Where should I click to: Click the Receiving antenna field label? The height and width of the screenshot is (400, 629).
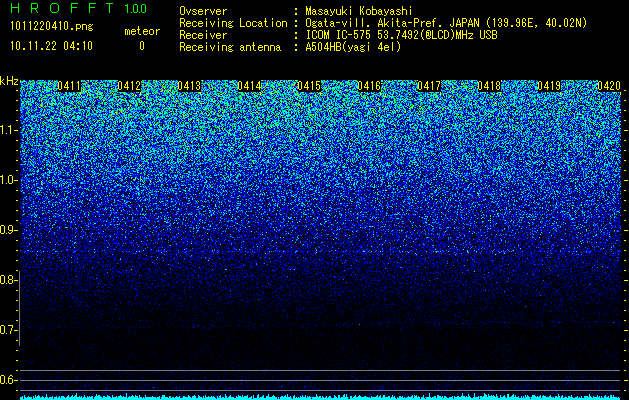pyautogui.click(x=230, y=47)
